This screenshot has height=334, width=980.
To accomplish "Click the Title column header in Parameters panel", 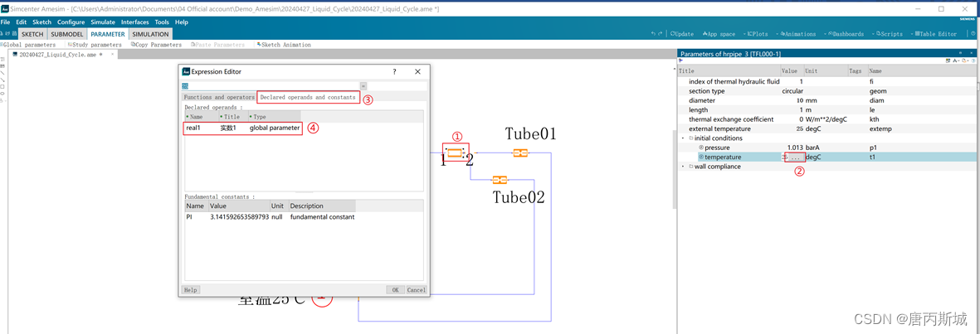I will coord(729,71).
